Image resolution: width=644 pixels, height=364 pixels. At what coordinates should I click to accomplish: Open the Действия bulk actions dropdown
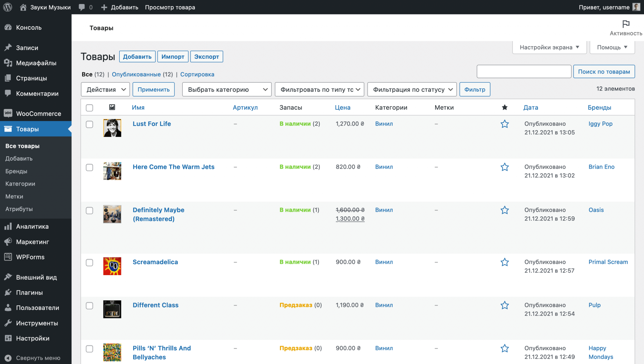(105, 89)
